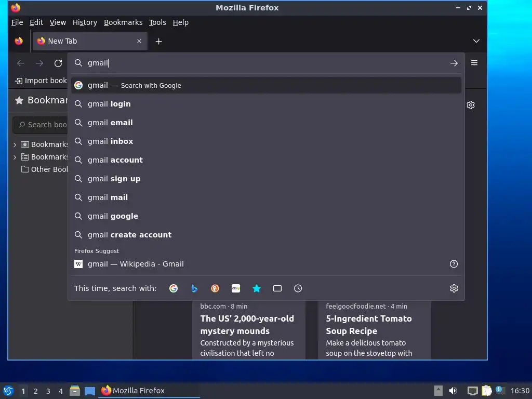This screenshot has width=532, height=399.
Task: Search in Tabs via rectangle icon
Action: (x=277, y=288)
